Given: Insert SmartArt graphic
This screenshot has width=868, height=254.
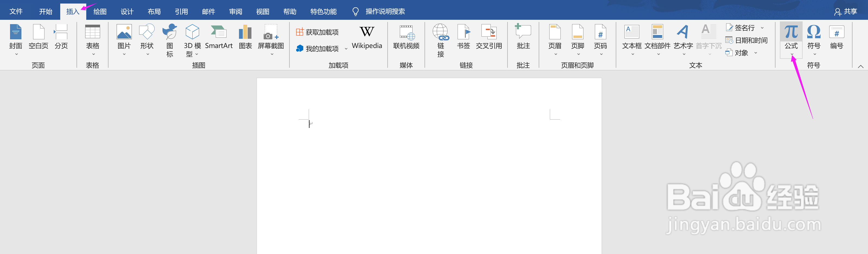Looking at the screenshot, I should 219,37.
